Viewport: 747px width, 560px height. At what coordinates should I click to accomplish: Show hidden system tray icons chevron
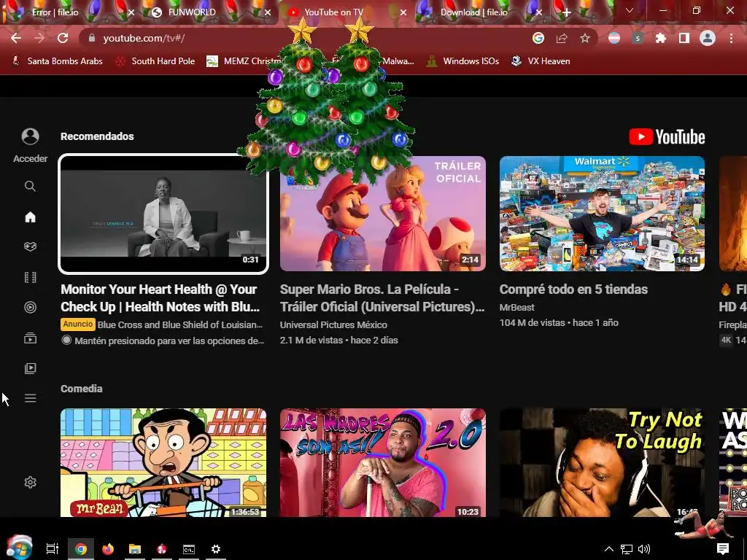(x=609, y=549)
